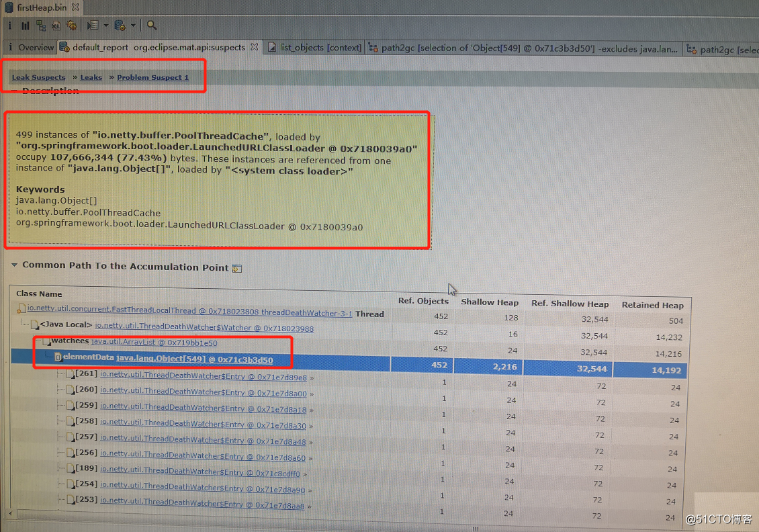Follow the Problem Suspect 1 breadcrumb link
Image resolution: width=759 pixels, height=532 pixels.
pyautogui.click(x=153, y=77)
